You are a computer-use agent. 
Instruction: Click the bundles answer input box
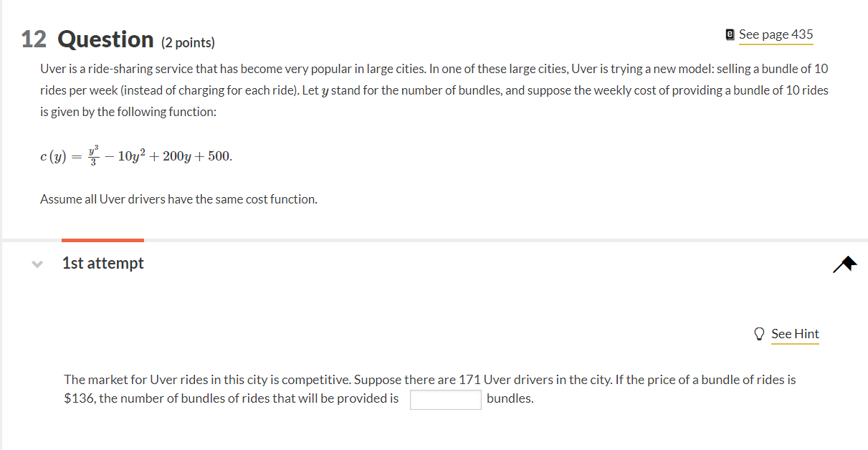click(445, 399)
